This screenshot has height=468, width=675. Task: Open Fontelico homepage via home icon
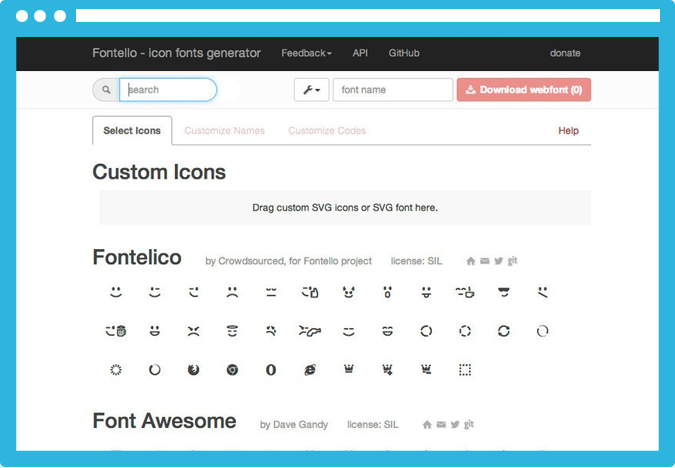point(471,261)
